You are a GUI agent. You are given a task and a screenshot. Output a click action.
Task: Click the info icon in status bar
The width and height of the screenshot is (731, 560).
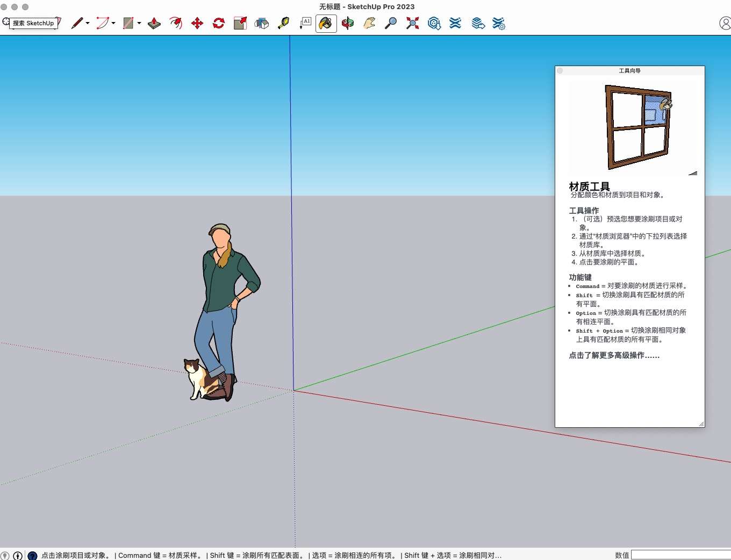click(18, 556)
